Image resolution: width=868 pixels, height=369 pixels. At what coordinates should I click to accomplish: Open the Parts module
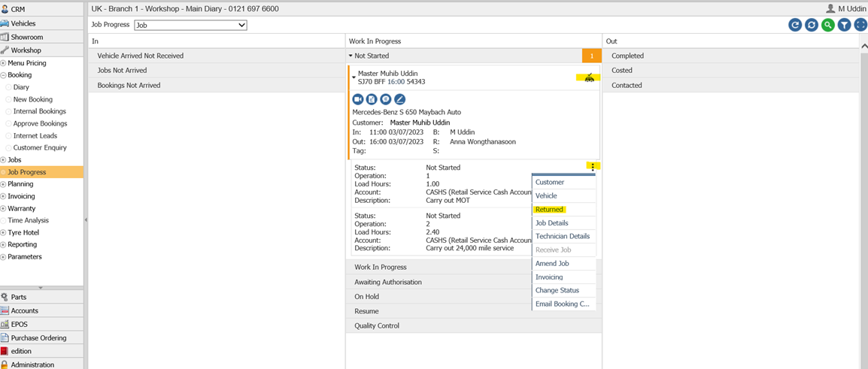coord(42,297)
